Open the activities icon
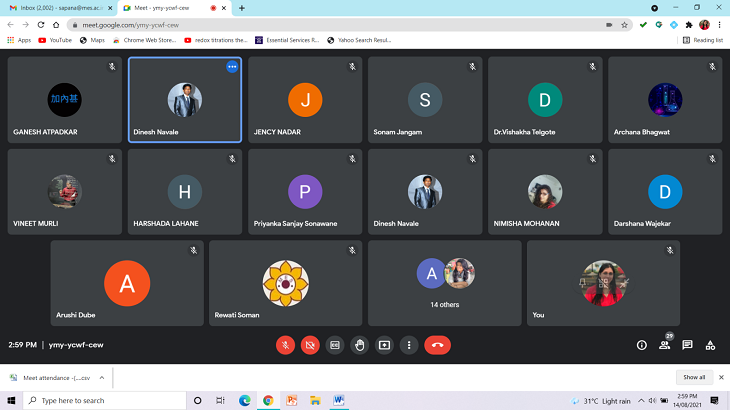Viewport: 730px width, 410px height. click(710, 345)
